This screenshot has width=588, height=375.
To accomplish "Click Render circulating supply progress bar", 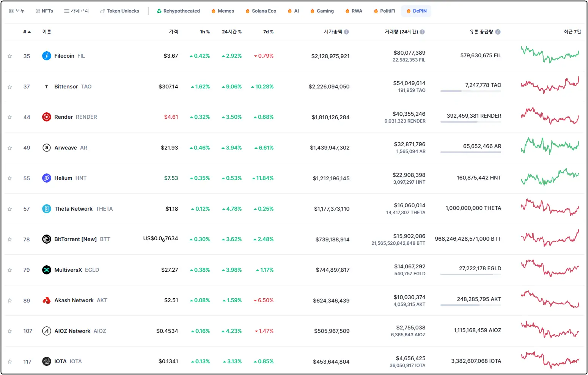I will tap(471, 122).
